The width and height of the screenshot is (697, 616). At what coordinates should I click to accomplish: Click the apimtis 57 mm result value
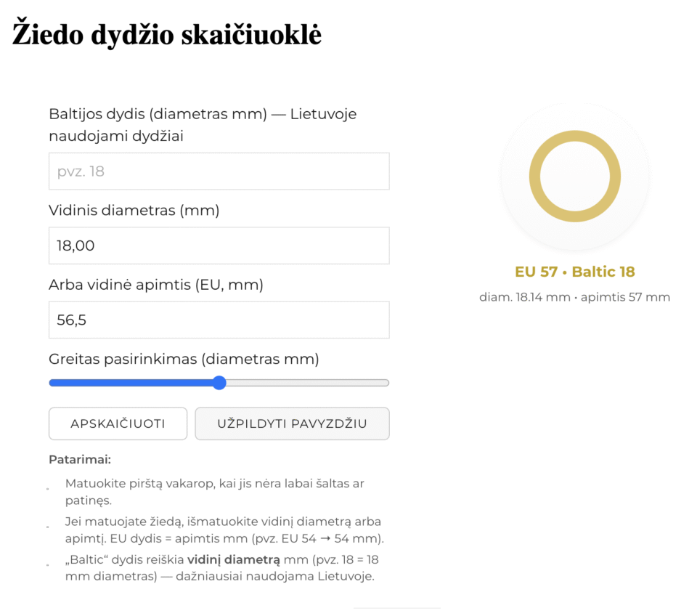point(628,296)
